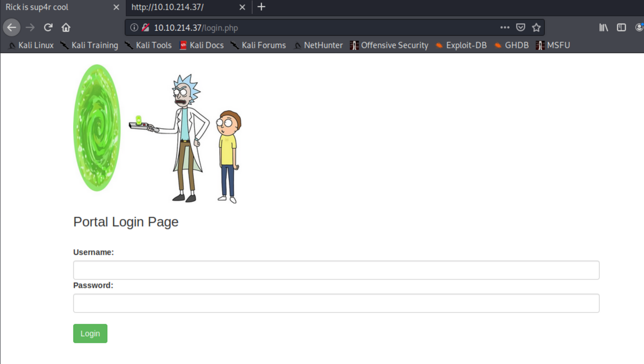The image size is (644, 364).
Task: Go to the home page icon
Action: [x=66, y=28]
